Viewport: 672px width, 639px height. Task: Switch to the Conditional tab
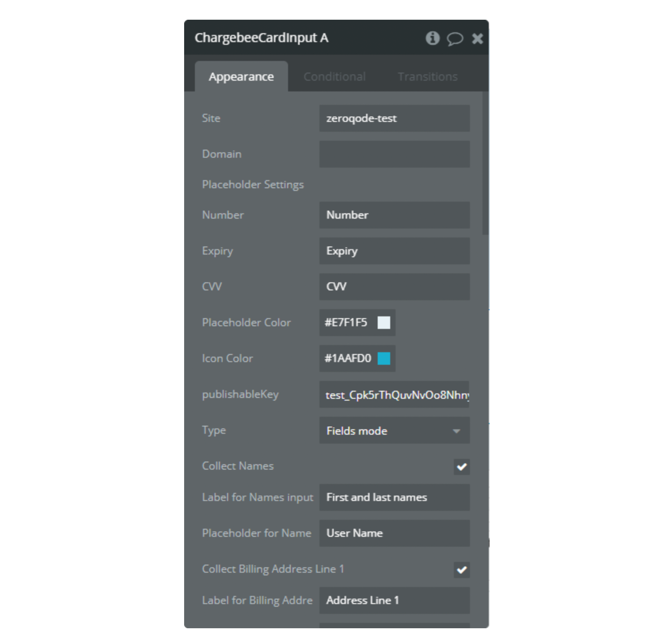pos(335,76)
